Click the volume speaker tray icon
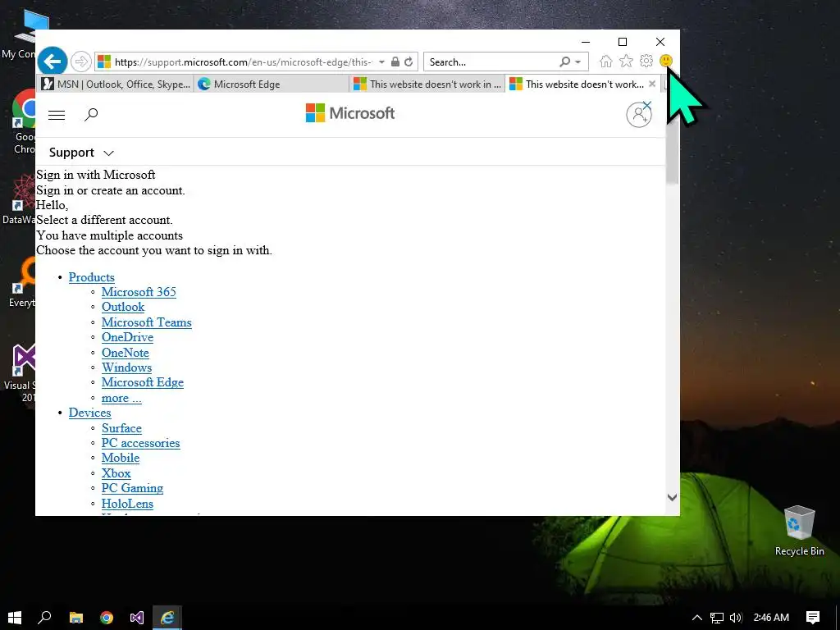Viewport: 840px width, 630px height. pos(736,618)
